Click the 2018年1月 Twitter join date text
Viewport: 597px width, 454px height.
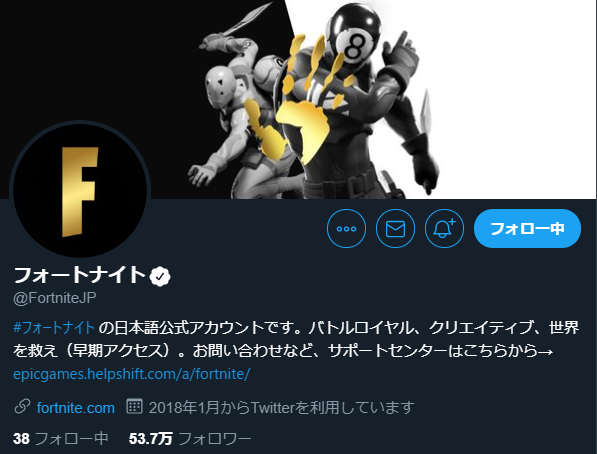tap(281, 408)
